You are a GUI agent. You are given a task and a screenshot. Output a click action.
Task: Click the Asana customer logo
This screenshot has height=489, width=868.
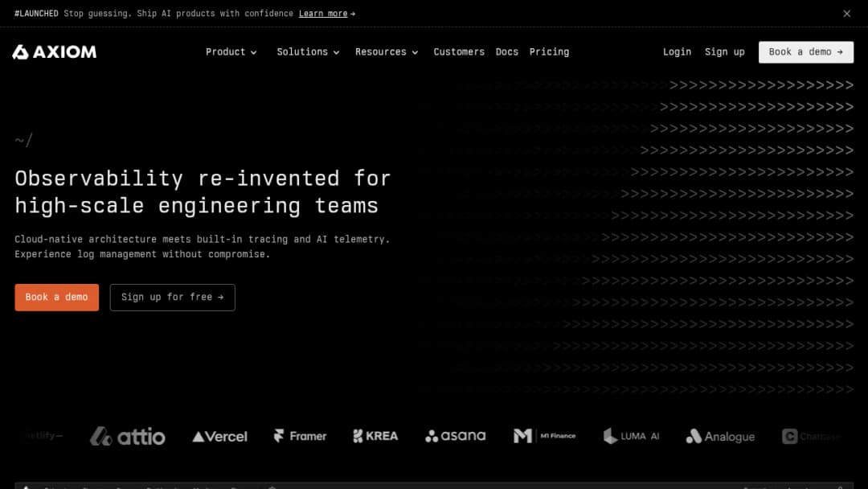pyautogui.click(x=455, y=437)
